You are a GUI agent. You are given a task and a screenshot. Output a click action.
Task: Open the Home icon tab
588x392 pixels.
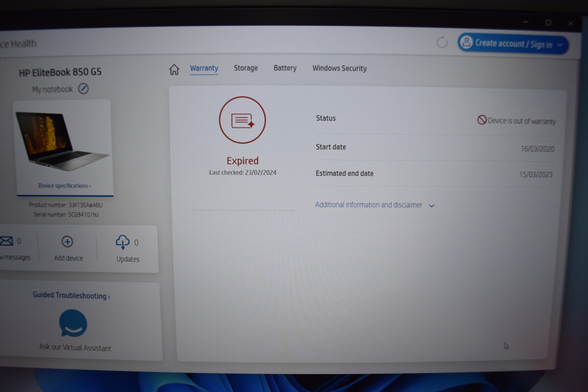(x=174, y=70)
